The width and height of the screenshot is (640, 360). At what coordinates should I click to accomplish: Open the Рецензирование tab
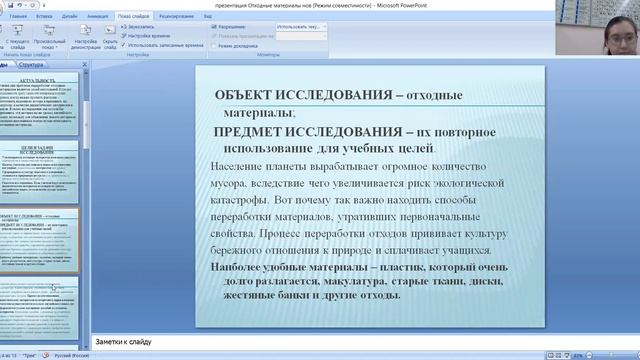(x=176, y=16)
